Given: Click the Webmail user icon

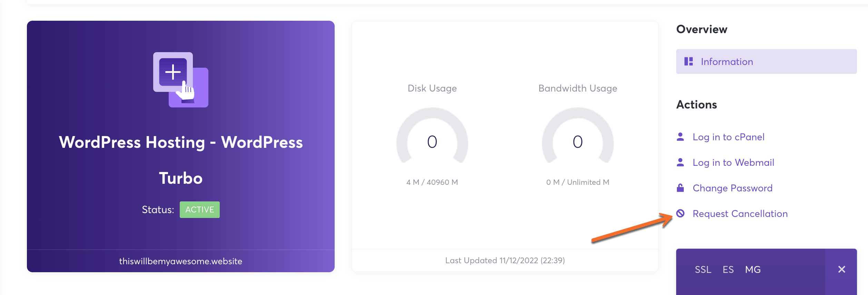Looking at the screenshot, I should click(x=680, y=162).
